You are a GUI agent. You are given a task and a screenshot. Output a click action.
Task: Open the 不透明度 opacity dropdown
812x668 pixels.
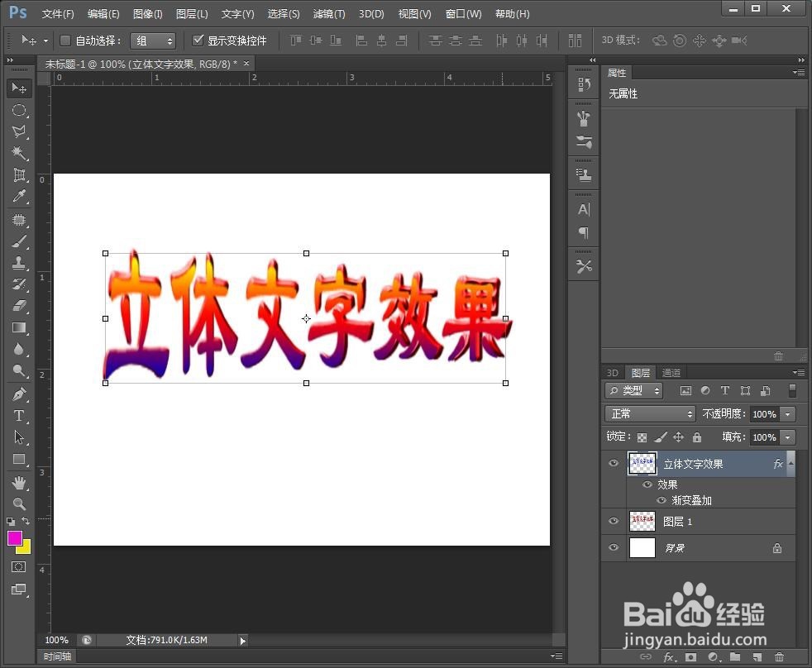point(788,413)
